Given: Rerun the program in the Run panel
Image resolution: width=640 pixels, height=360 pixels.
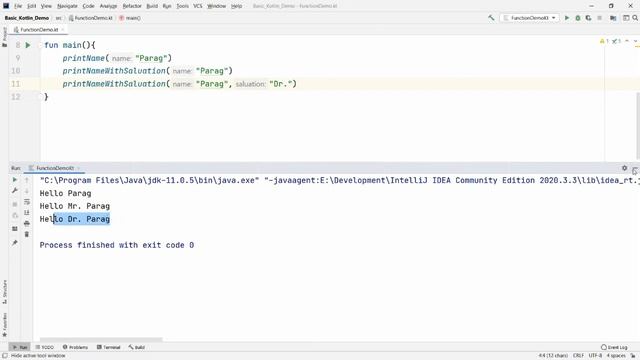Looking at the screenshot, I should click(15, 180).
